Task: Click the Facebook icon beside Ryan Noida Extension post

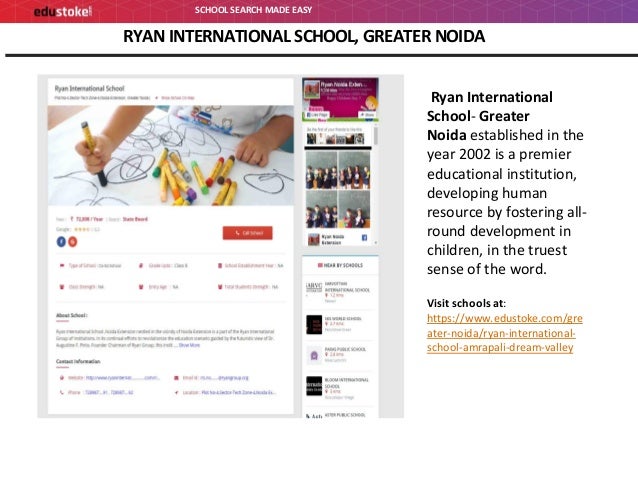Action: point(364,238)
